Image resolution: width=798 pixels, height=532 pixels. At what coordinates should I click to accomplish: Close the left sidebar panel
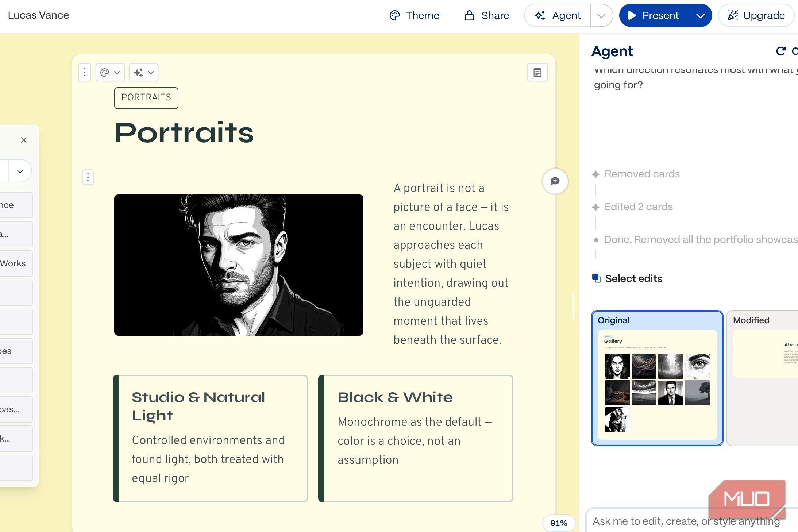pos(24,140)
